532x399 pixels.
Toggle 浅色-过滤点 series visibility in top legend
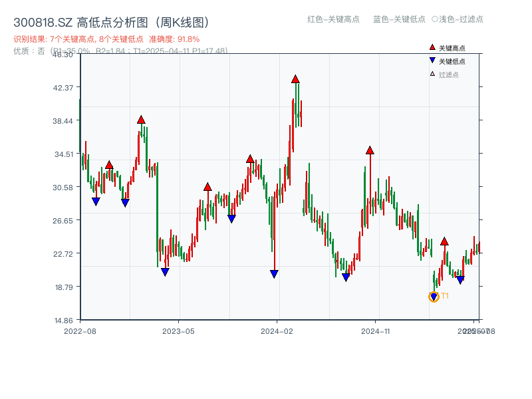click(x=456, y=20)
